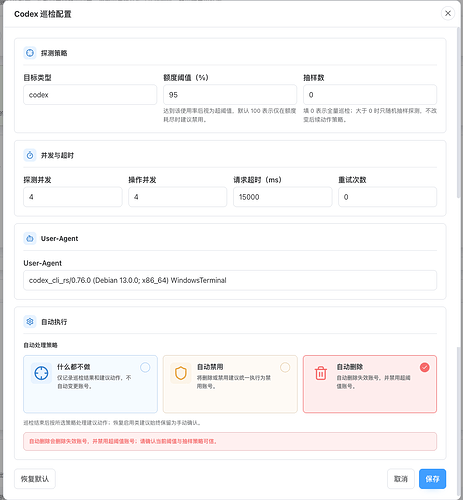This screenshot has width=463, height=500.
Task: Focus the 目标类型 codex input field
Action: pos(90,95)
